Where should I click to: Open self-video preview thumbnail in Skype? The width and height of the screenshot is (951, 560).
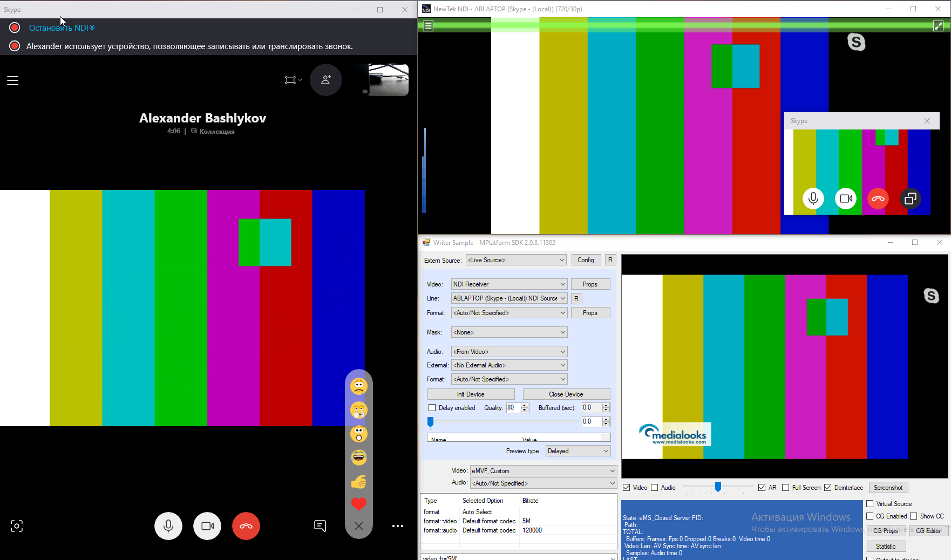[388, 79]
